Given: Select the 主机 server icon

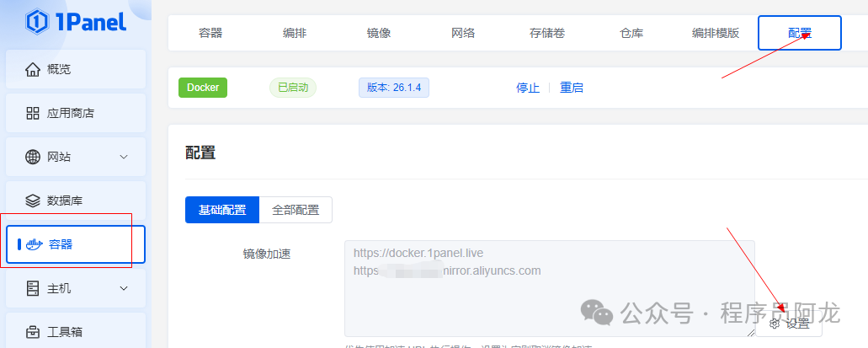Looking at the screenshot, I should point(33,288).
